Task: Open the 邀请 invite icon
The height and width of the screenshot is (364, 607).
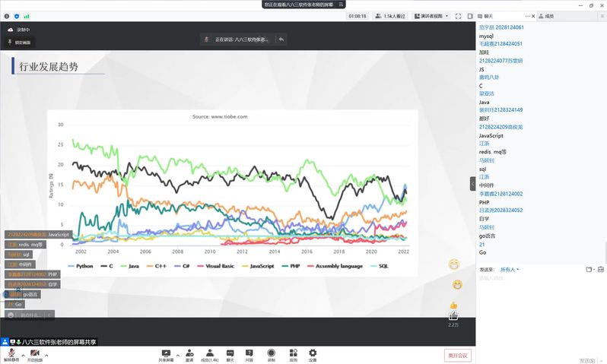Action: pos(189,353)
